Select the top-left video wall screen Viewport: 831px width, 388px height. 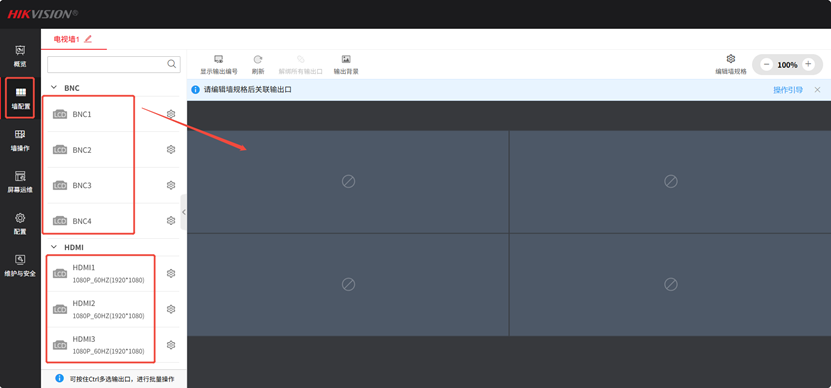348,182
